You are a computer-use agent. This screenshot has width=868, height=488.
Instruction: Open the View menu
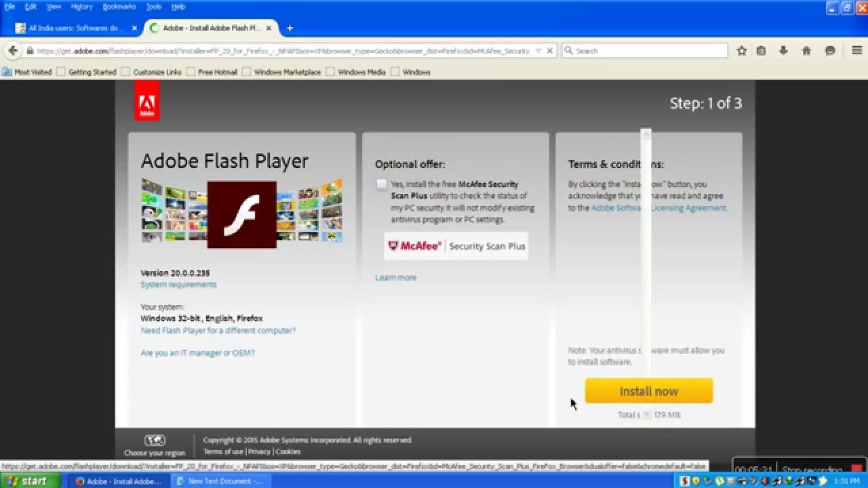click(54, 6)
